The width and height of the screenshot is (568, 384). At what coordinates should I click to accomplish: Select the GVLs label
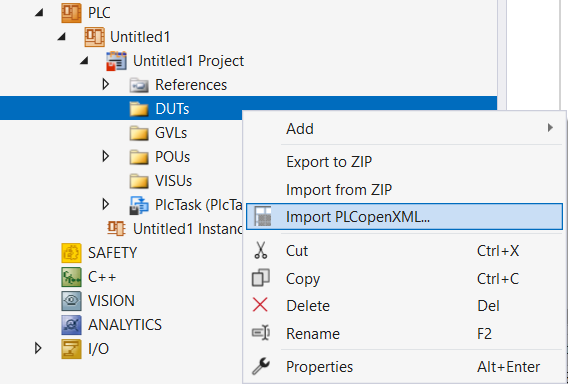point(171,133)
